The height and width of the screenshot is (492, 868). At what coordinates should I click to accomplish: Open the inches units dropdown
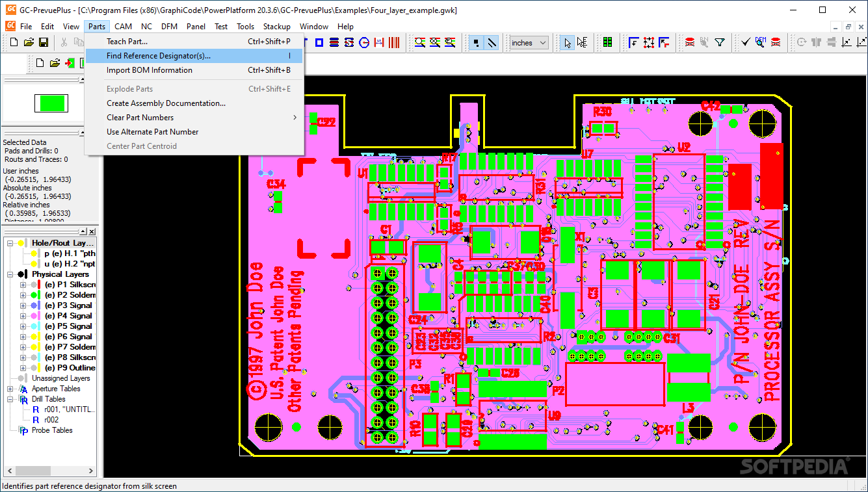coord(529,43)
